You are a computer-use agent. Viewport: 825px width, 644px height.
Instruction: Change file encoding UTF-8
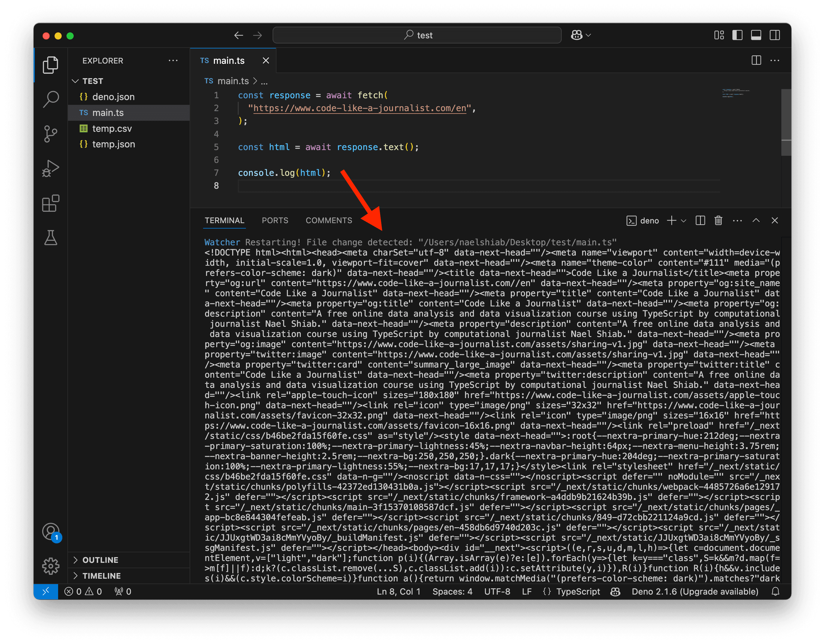click(497, 592)
